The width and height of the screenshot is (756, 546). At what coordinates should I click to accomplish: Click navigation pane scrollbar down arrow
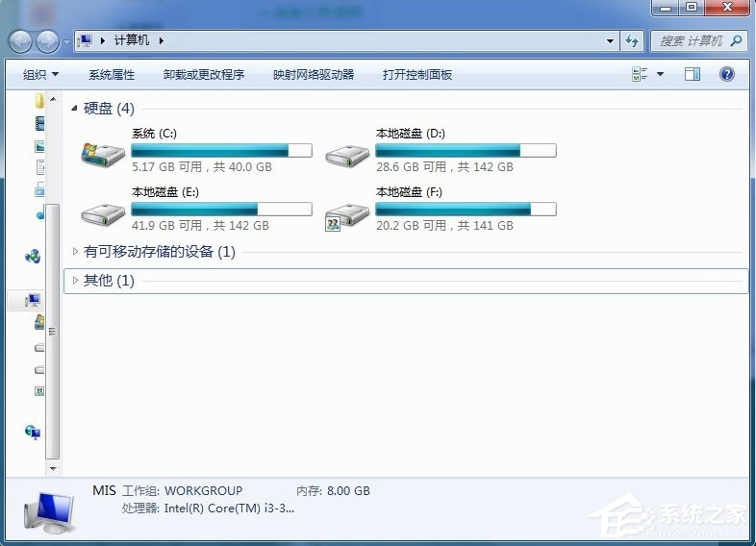click(x=53, y=468)
